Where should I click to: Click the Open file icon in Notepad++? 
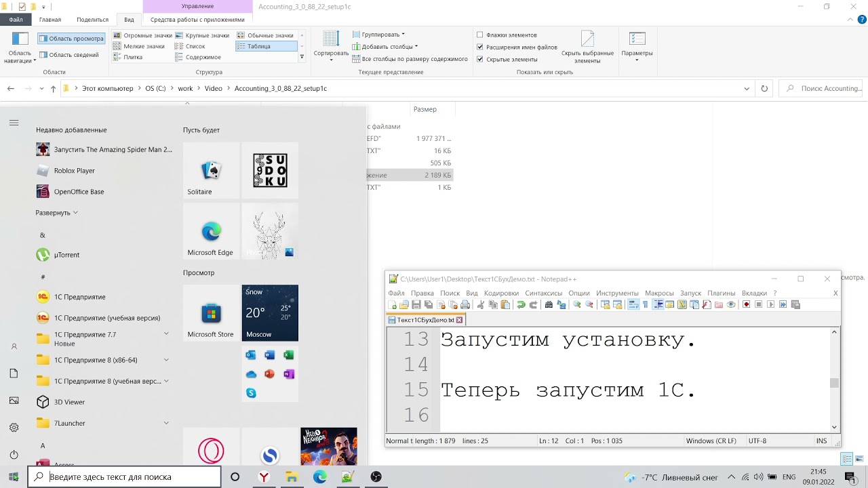pos(404,305)
